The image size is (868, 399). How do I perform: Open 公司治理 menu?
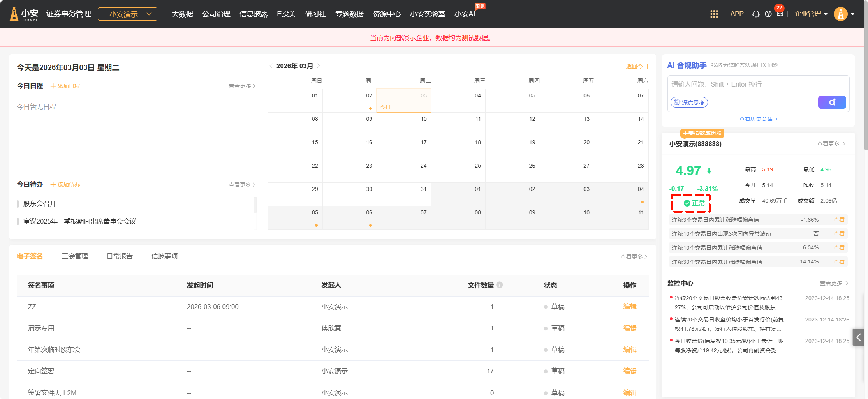tap(216, 14)
